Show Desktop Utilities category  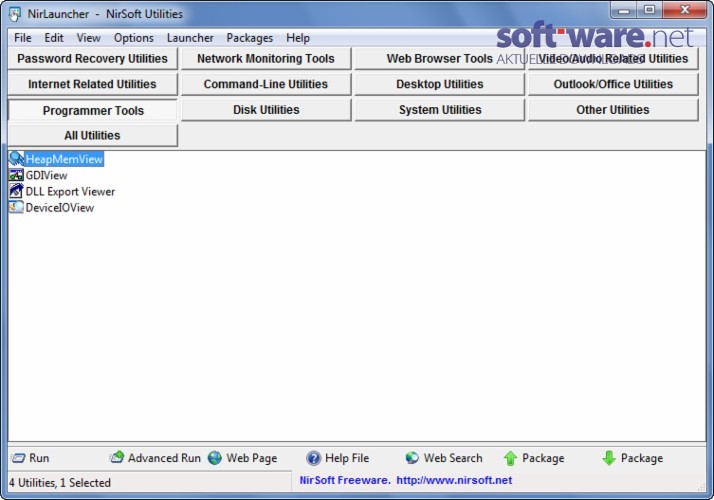click(439, 84)
